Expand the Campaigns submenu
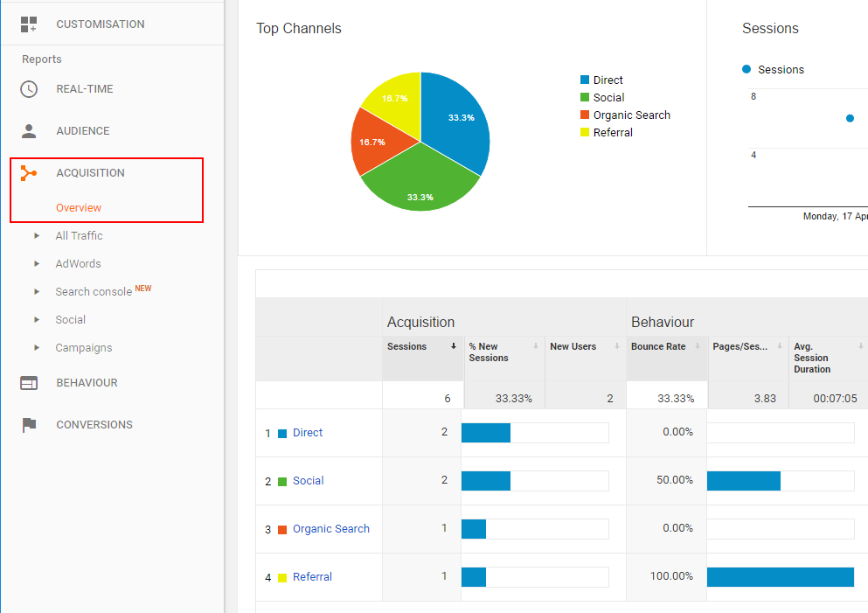Viewport: 868px width, 613px height. click(37, 348)
